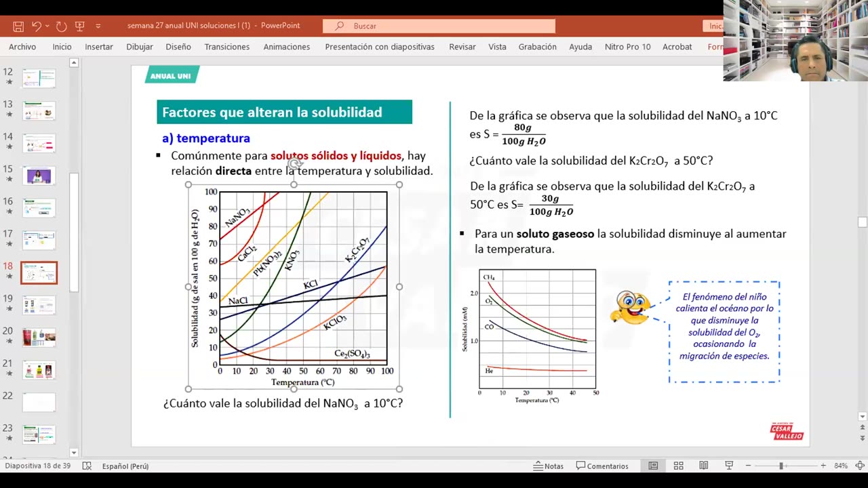868x488 pixels.
Task: Toggle the Comentarios pane
Action: coord(602,466)
